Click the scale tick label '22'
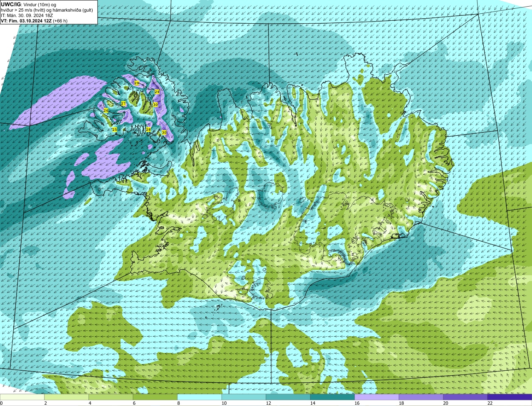The height and width of the screenshot is (406, 532). [x=490, y=403]
